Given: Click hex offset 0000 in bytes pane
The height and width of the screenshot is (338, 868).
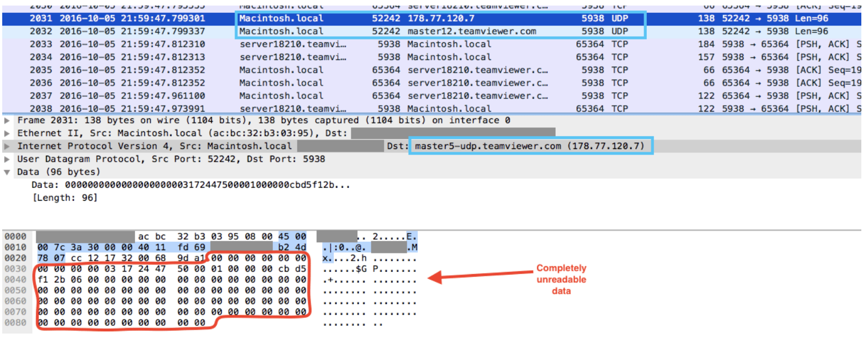Looking at the screenshot, I should tap(16, 236).
